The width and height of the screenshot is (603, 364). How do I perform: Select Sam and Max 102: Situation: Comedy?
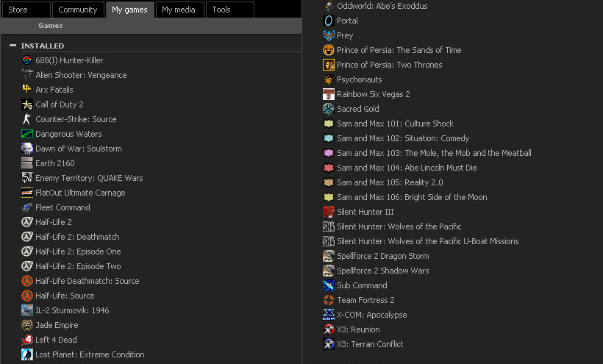[x=403, y=138]
